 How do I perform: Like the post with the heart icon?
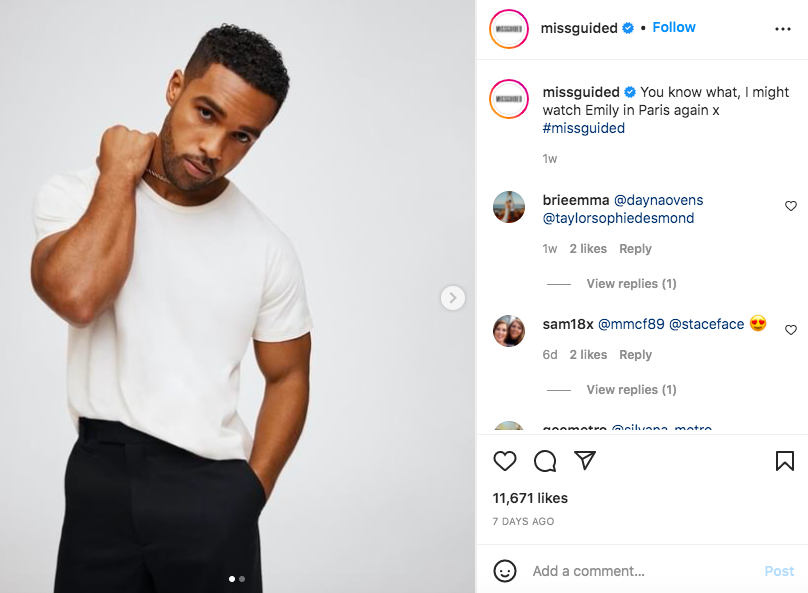[x=505, y=461]
